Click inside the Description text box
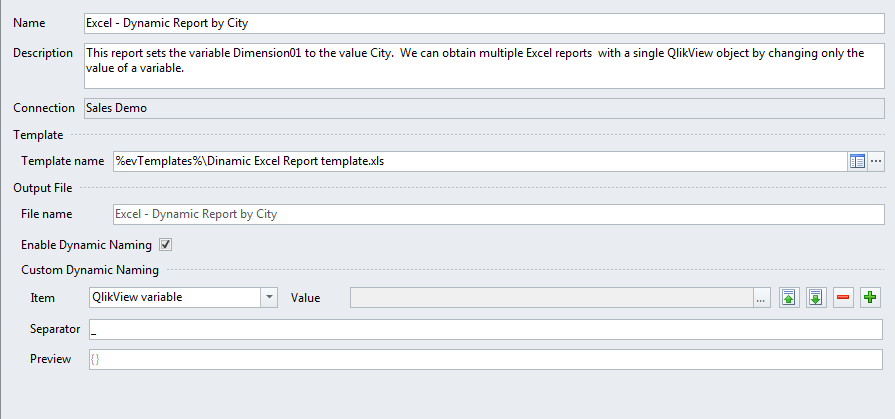This screenshot has width=895, height=419. [484, 65]
